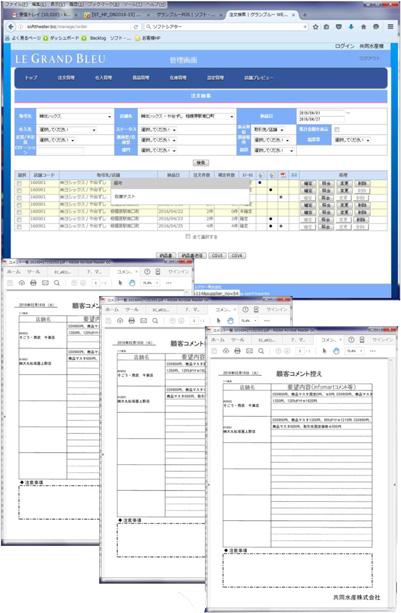The height and width of the screenshot is (613, 401).
Task: Open a new browser tab with the plus button
Action: click(x=305, y=15)
